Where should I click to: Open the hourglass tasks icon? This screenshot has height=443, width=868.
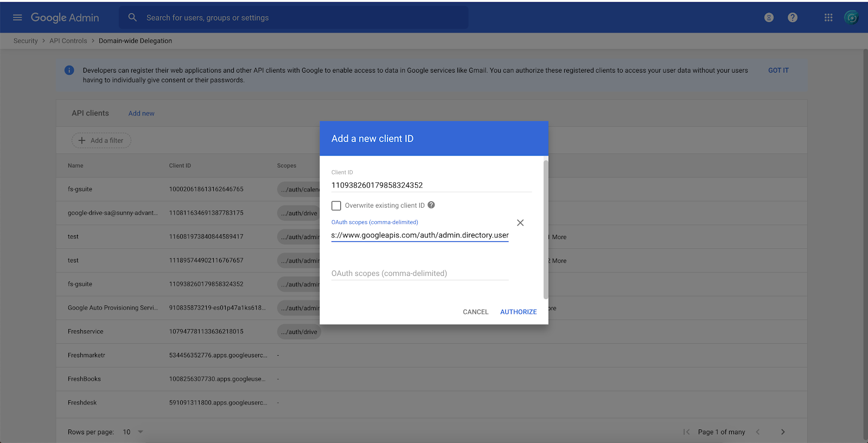[x=769, y=17]
